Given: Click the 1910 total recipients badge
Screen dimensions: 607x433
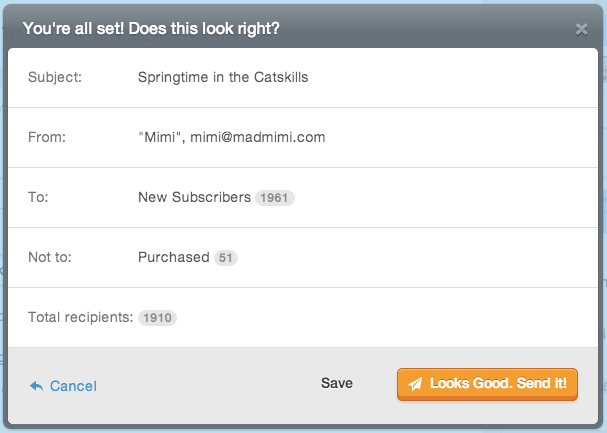Looking at the screenshot, I should (x=158, y=318).
